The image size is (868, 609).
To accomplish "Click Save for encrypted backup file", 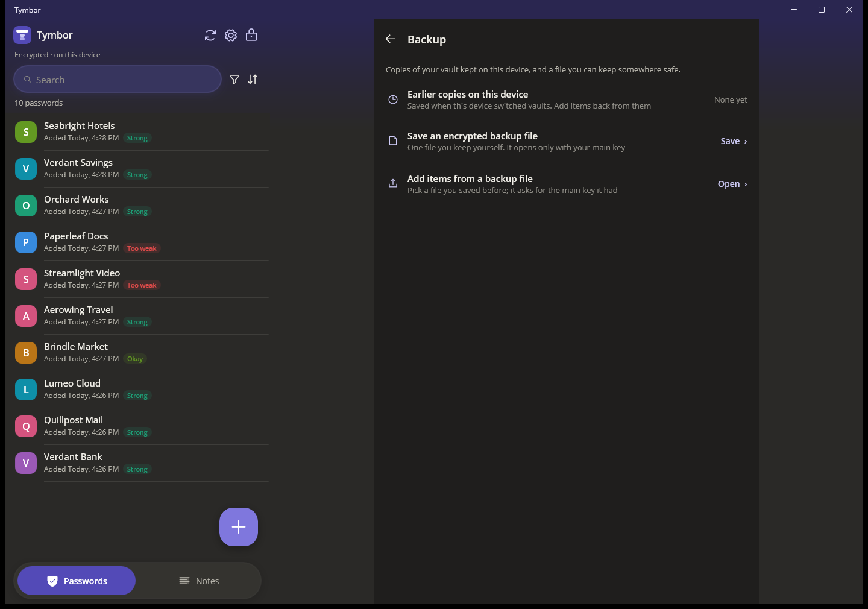I will [734, 141].
